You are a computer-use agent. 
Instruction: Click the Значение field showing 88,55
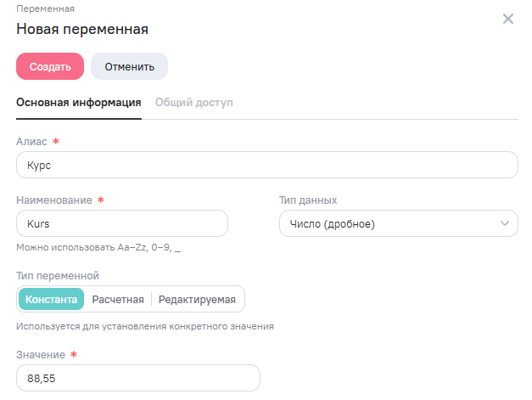coord(137,378)
